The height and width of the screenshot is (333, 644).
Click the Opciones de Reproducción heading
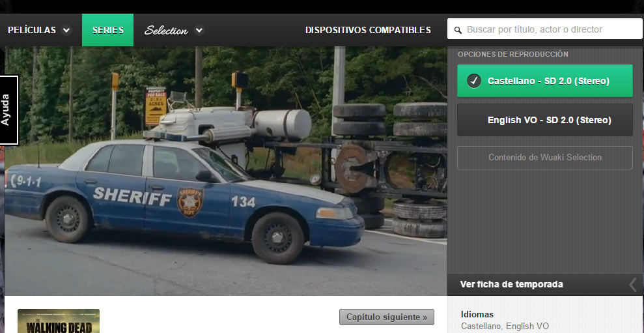coord(513,54)
